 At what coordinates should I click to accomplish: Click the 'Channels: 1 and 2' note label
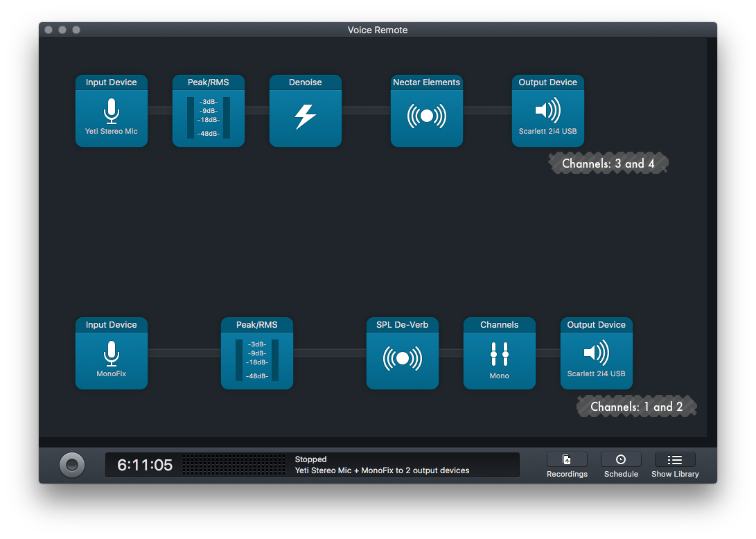click(x=636, y=407)
